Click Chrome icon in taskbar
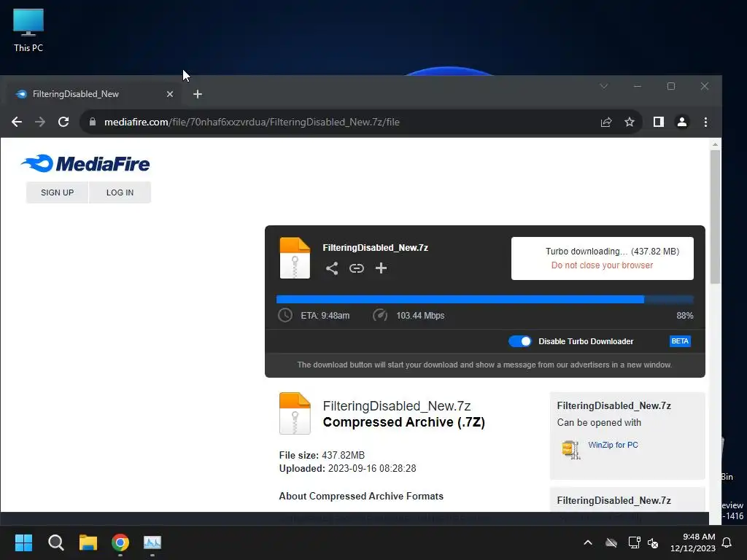Image resolution: width=747 pixels, height=560 pixels. tap(120, 542)
